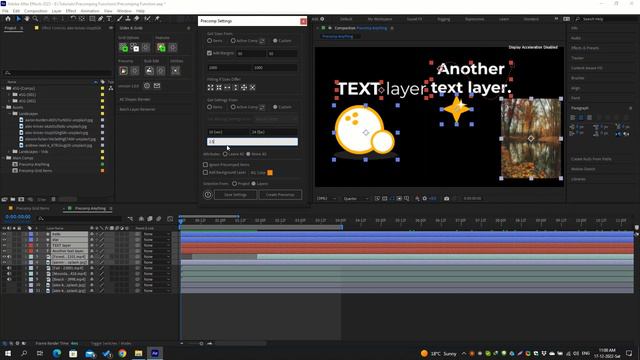Screen dimensions: 640x360
Task: Open the Effect menu
Action: (x=71, y=11)
